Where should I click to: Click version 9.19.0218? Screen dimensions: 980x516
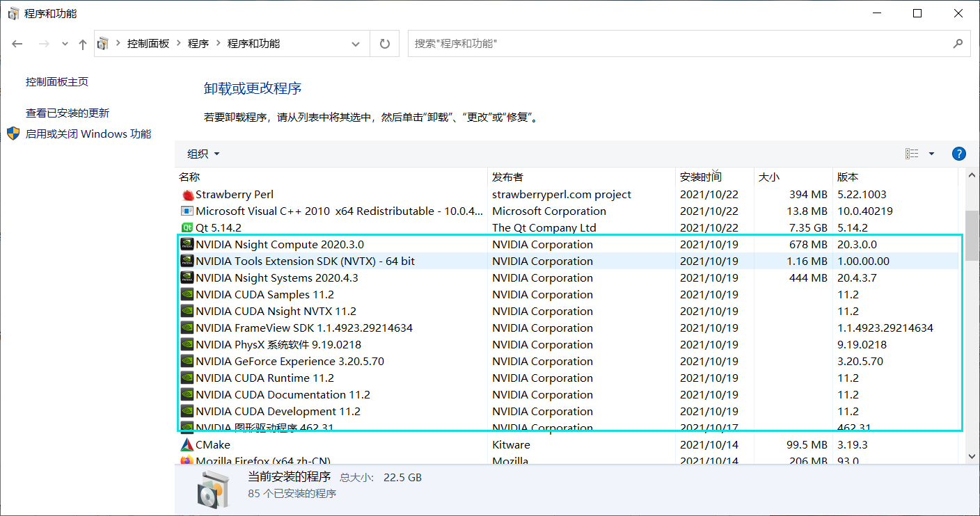tap(862, 345)
